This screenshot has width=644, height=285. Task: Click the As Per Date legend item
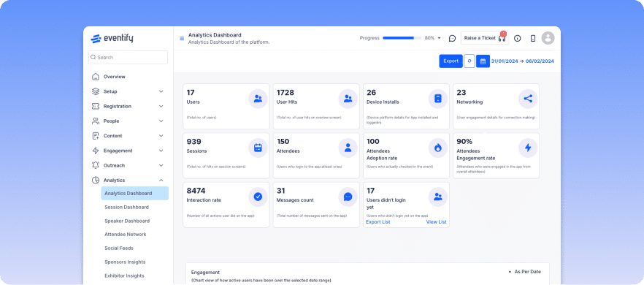pyautogui.click(x=525, y=272)
